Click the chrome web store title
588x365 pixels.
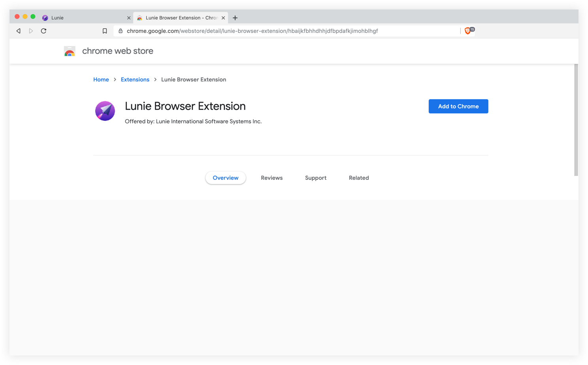pyautogui.click(x=118, y=51)
